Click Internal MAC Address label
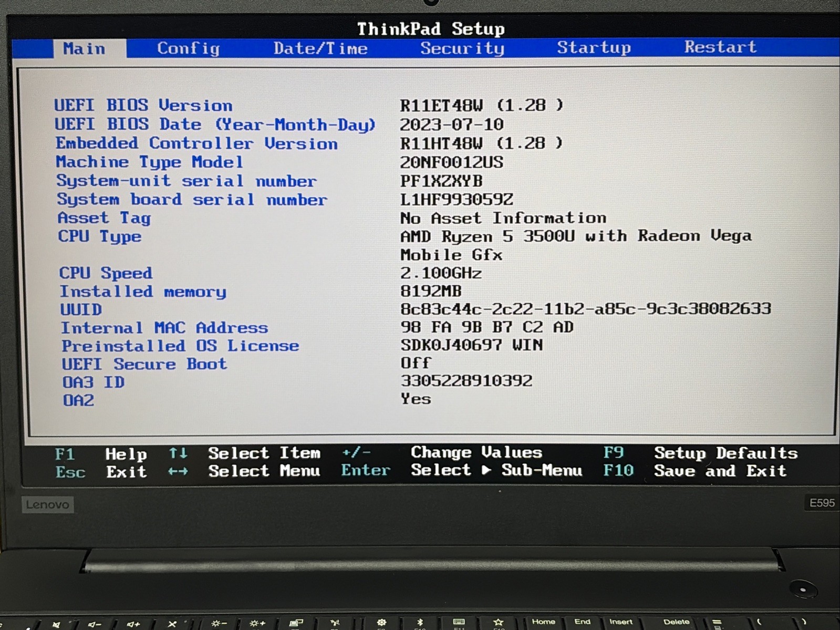 pyautogui.click(x=164, y=328)
